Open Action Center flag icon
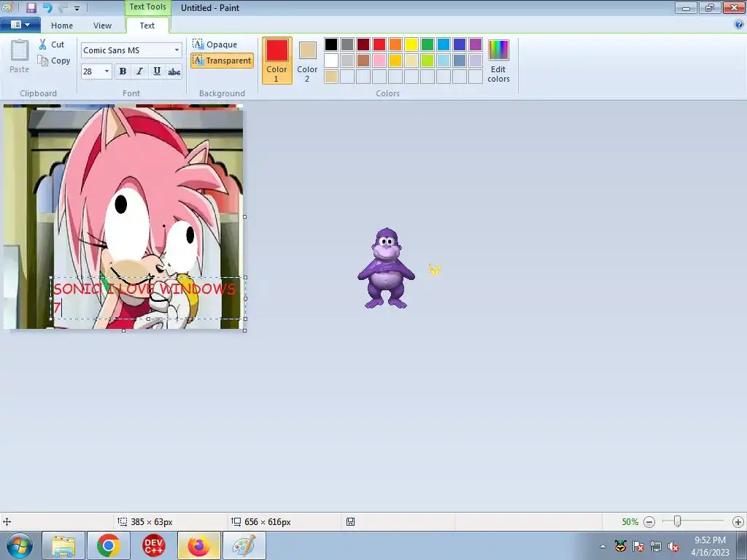The image size is (747, 560). 638,546
